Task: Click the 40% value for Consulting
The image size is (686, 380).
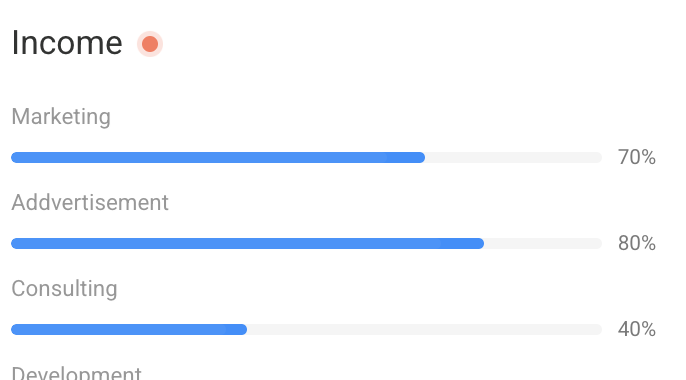Action: click(x=637, y=329)
